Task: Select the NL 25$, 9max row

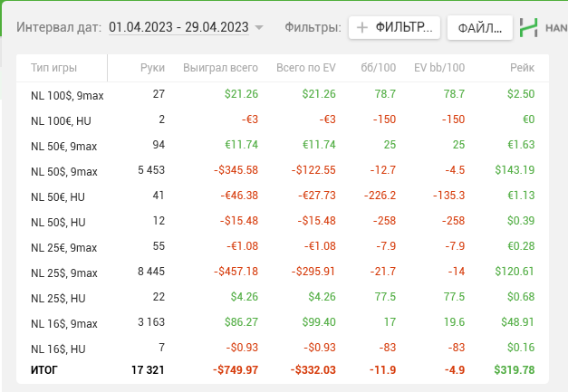Action: coord(63,272)
